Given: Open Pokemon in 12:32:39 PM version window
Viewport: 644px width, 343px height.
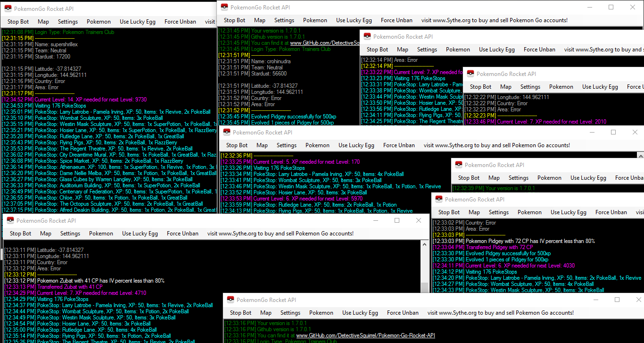Looking at the screenshot, I should coord(550,178).
